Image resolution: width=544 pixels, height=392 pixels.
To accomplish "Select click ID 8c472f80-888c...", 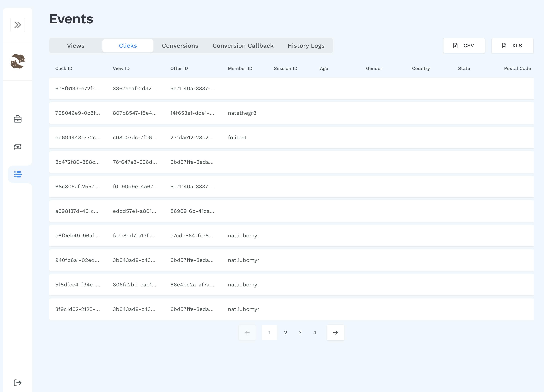I will (77, 162).
